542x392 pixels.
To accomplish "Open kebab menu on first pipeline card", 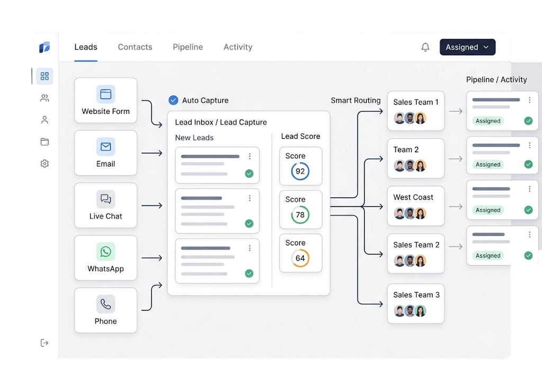I will (x=529, y=100).
